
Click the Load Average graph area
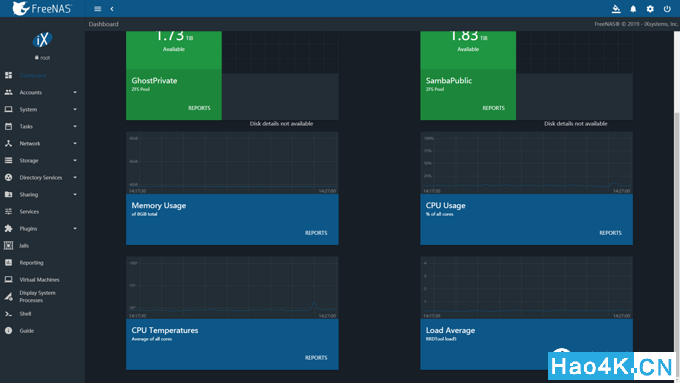(x=526, y=288)
